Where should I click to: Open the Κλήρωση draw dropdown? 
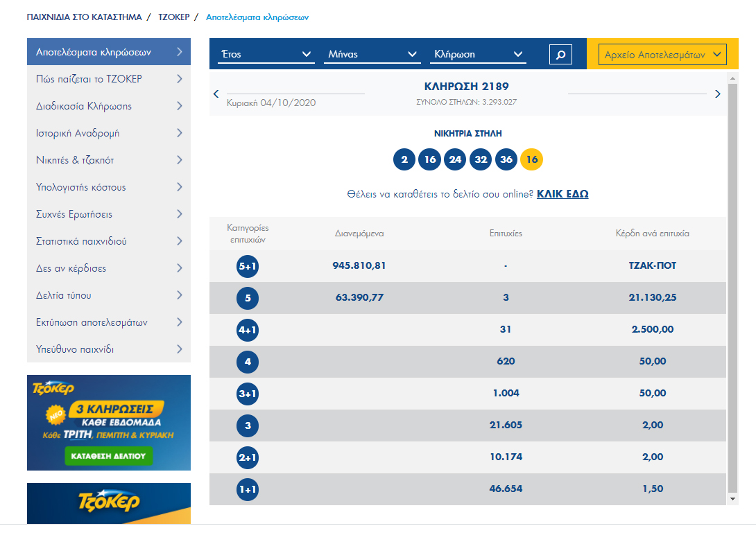479,54
